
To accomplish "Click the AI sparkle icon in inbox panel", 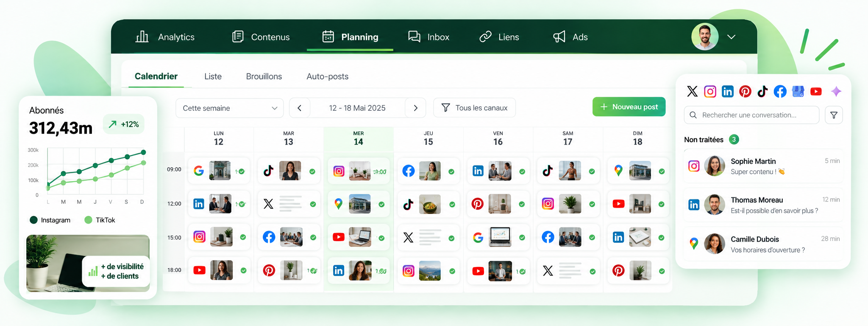I will 836,91.
